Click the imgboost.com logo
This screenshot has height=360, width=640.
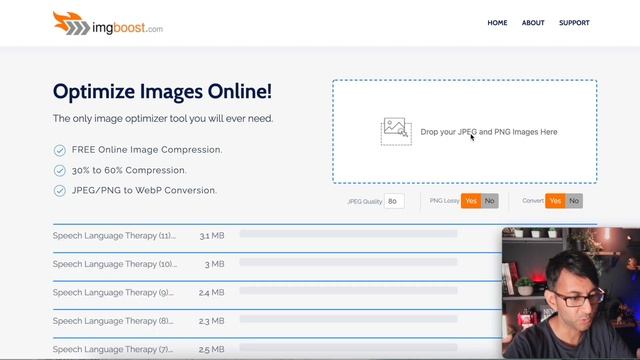tap(108, 23)
